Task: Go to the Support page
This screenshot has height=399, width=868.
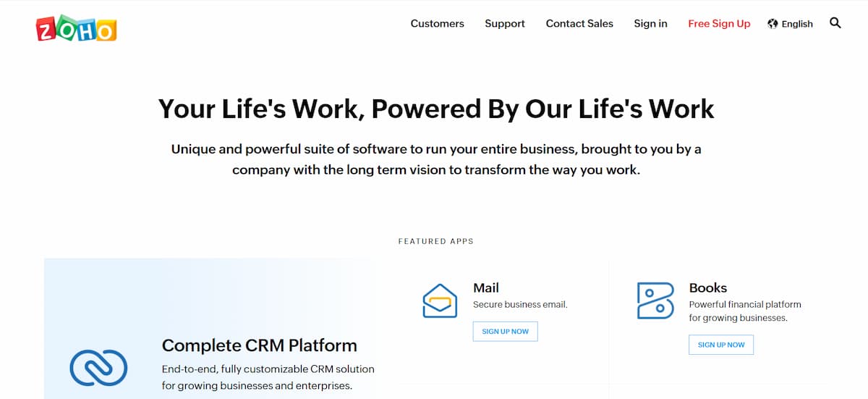Action: (x=505, y=24)
